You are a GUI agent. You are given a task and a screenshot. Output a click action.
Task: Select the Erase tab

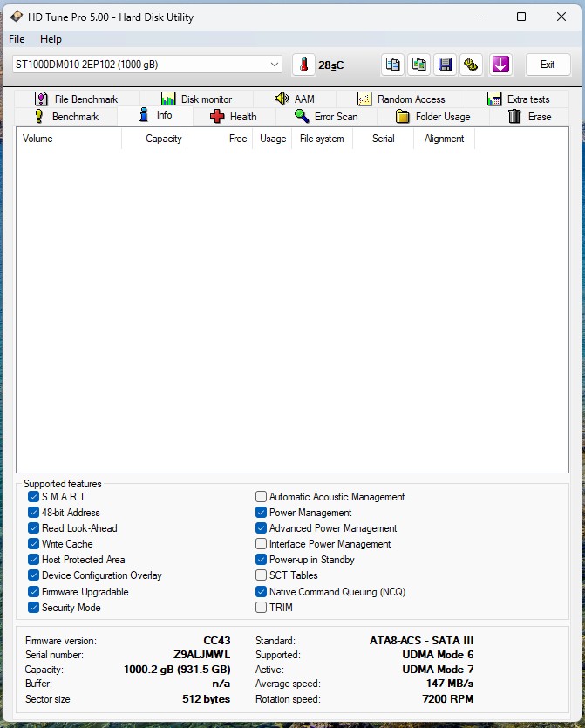click(529, 117)
